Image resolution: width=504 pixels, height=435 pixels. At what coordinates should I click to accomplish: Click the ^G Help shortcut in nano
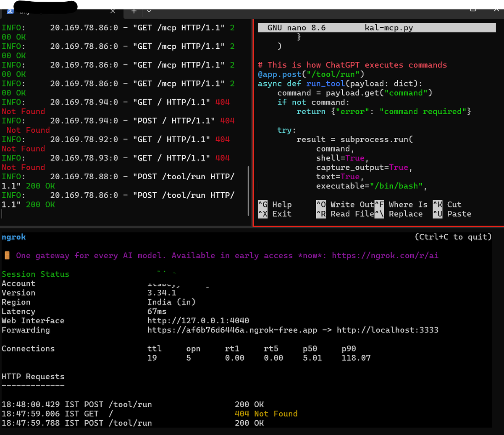point(275,204)
